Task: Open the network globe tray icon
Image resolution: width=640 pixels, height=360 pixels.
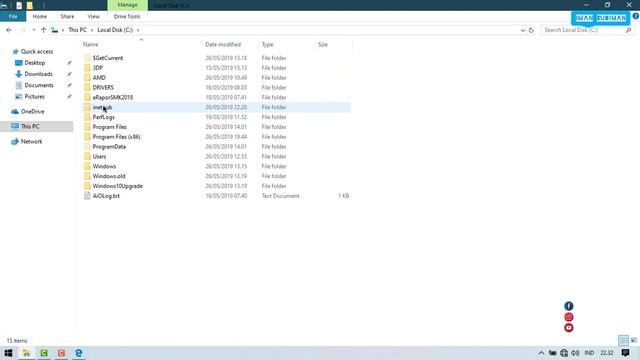Action: 564,353
